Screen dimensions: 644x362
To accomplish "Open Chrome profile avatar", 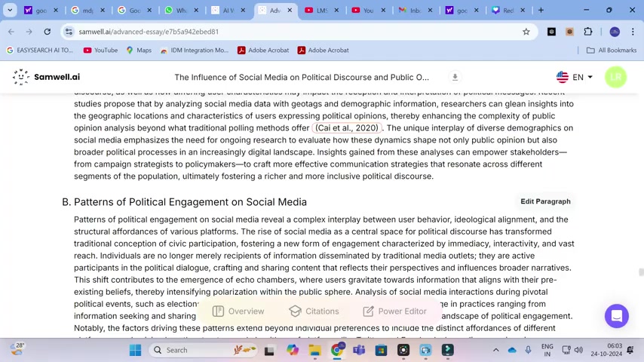I will (615, 32).
